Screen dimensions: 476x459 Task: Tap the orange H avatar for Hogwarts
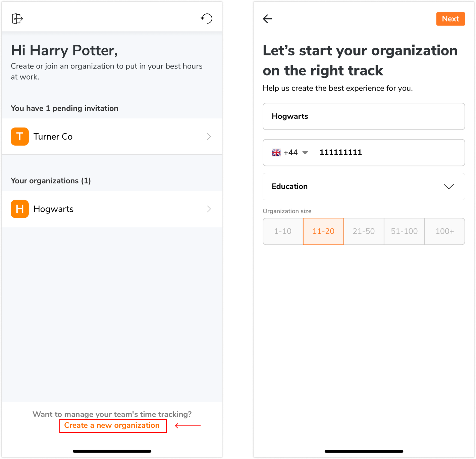[x=20, y=209]
